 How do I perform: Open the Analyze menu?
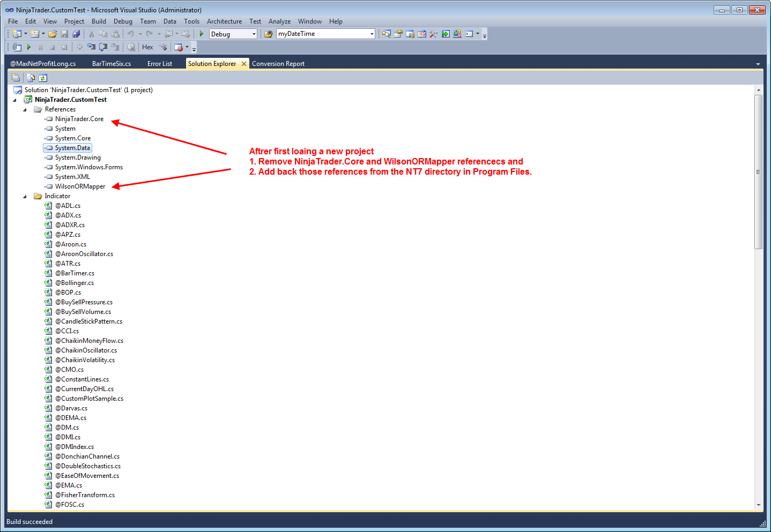279,21
